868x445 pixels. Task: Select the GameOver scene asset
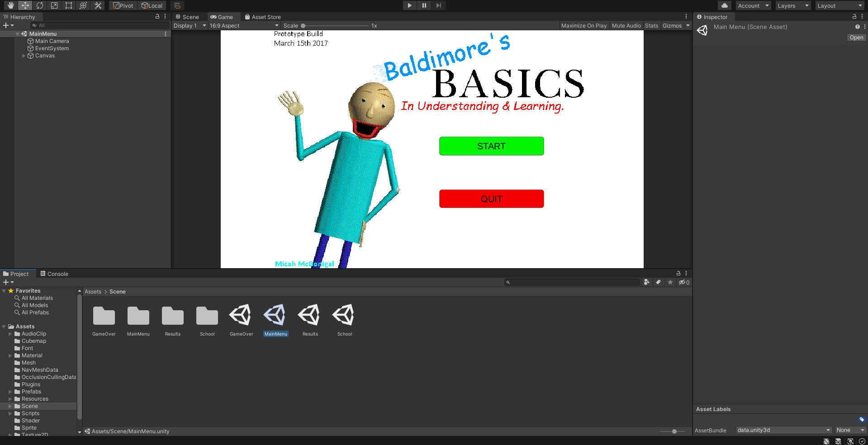click(242, 321)
